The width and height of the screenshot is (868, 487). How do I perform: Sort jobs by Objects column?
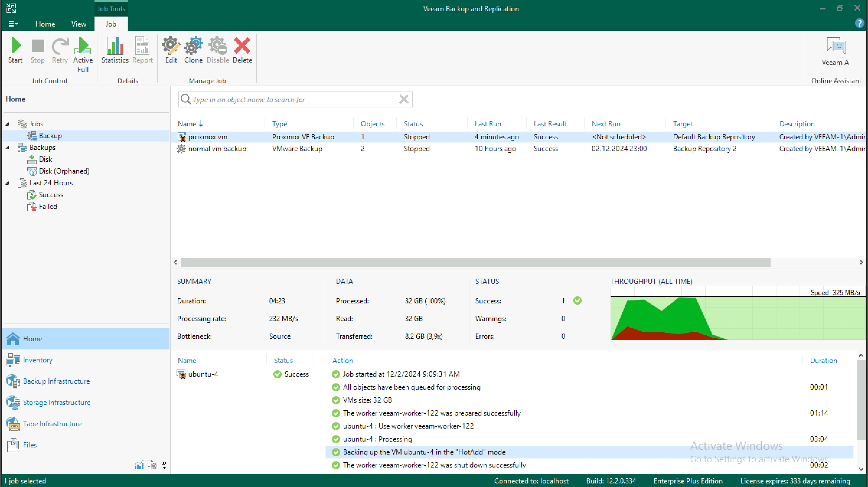coord(372,124)
